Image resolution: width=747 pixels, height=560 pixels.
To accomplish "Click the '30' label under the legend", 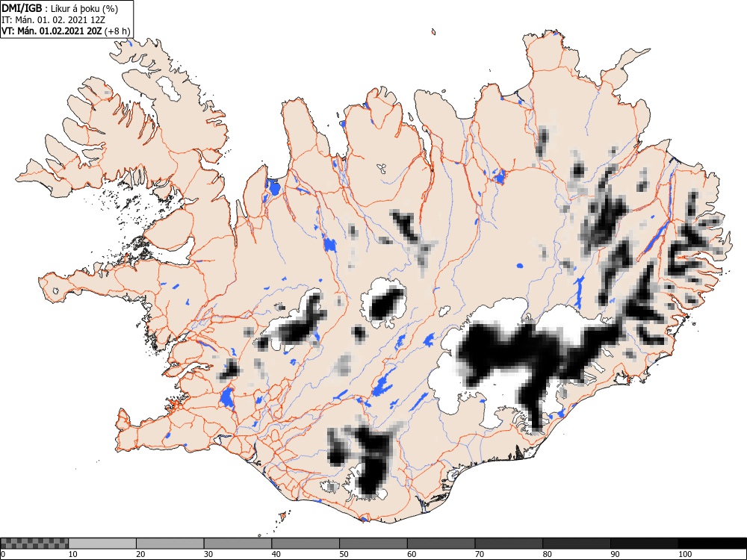I will [208, 554].
